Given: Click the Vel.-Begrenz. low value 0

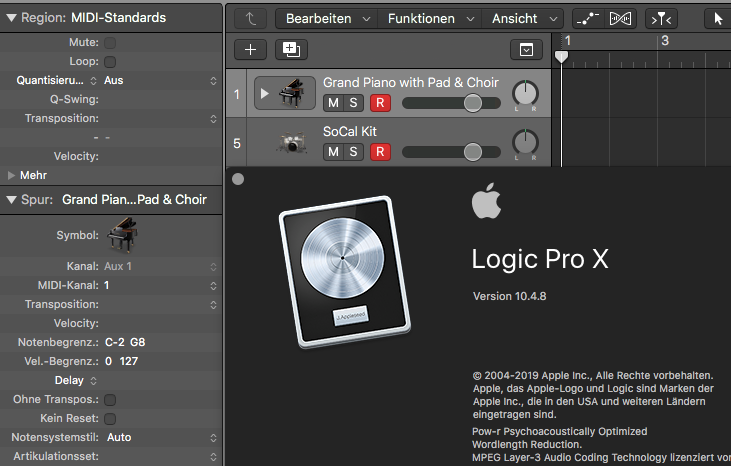Looking at the screenshot, I should click(x=108, y=362).
